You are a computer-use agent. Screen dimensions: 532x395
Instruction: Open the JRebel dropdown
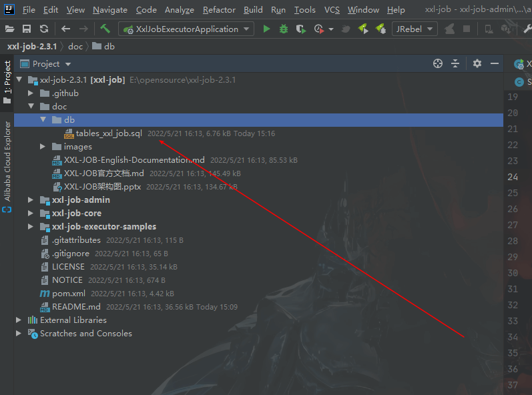click(415, 29)
